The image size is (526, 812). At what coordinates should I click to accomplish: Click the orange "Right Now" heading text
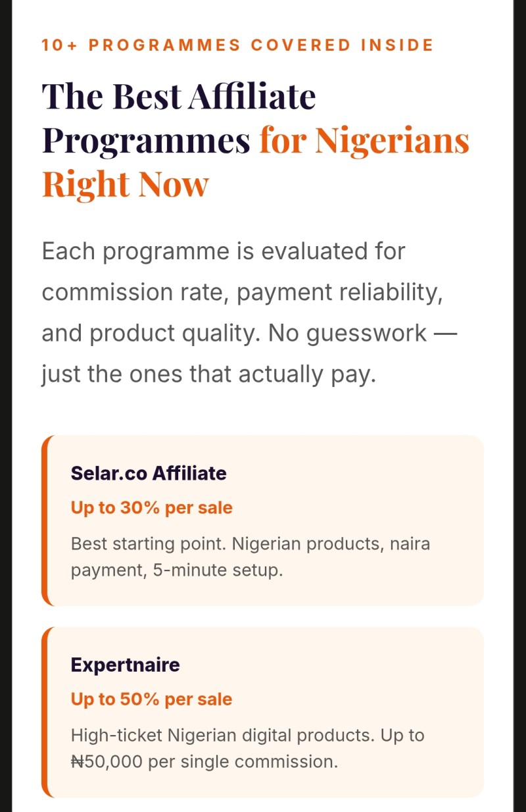[x=125, y=184]
